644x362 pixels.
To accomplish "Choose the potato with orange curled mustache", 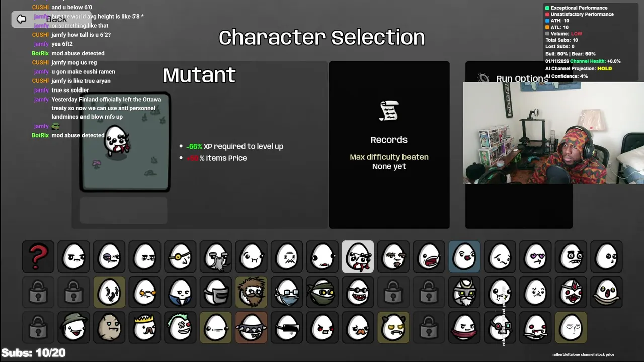I will pyautogui.click(x=145, y=292).
